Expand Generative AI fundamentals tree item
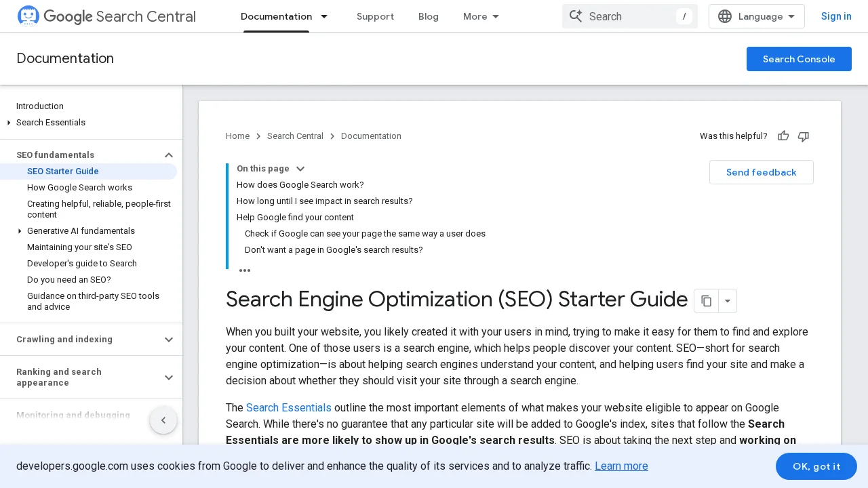Image resolution: width=868 pixels, height=488 pixels. pos(20,231)
